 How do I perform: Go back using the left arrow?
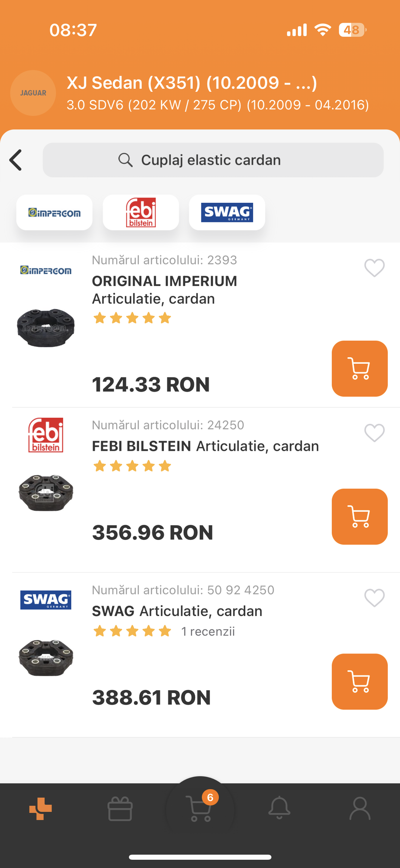click(x=16, y=160)
